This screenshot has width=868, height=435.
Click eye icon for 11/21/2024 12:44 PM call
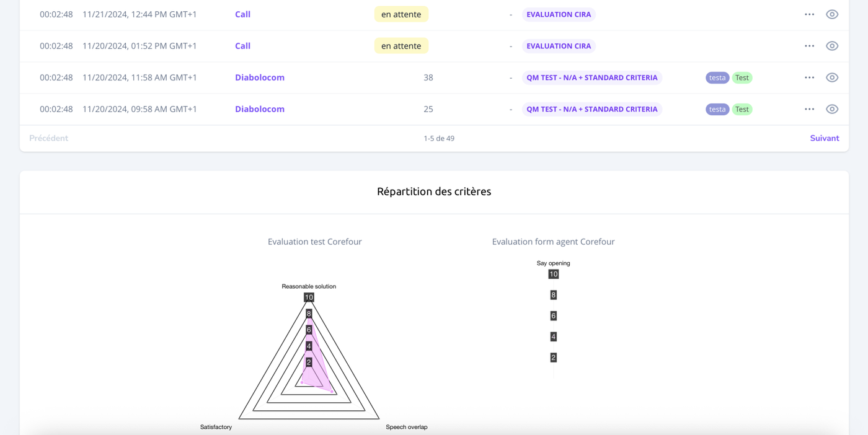coord(831,14)
